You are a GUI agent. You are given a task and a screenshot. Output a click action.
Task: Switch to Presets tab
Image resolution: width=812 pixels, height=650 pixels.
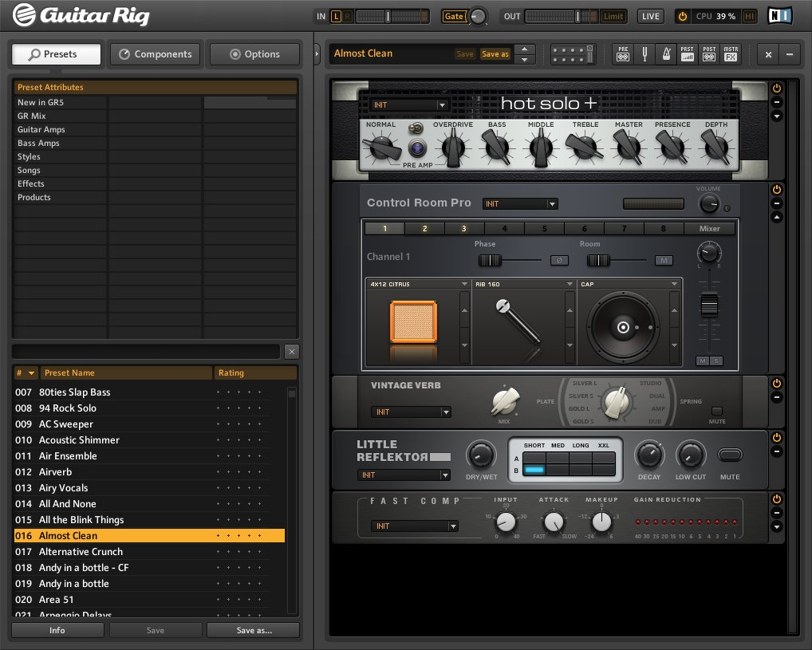click(x=57, y=54)
